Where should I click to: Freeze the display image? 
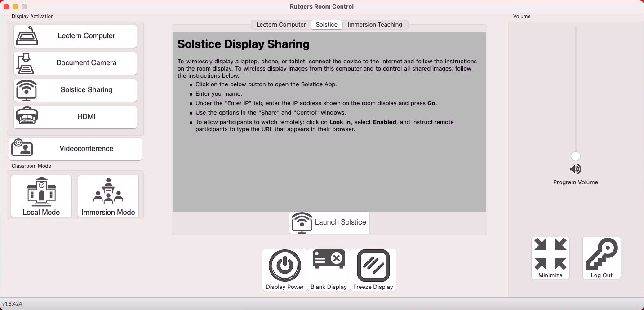pos(373,270)
